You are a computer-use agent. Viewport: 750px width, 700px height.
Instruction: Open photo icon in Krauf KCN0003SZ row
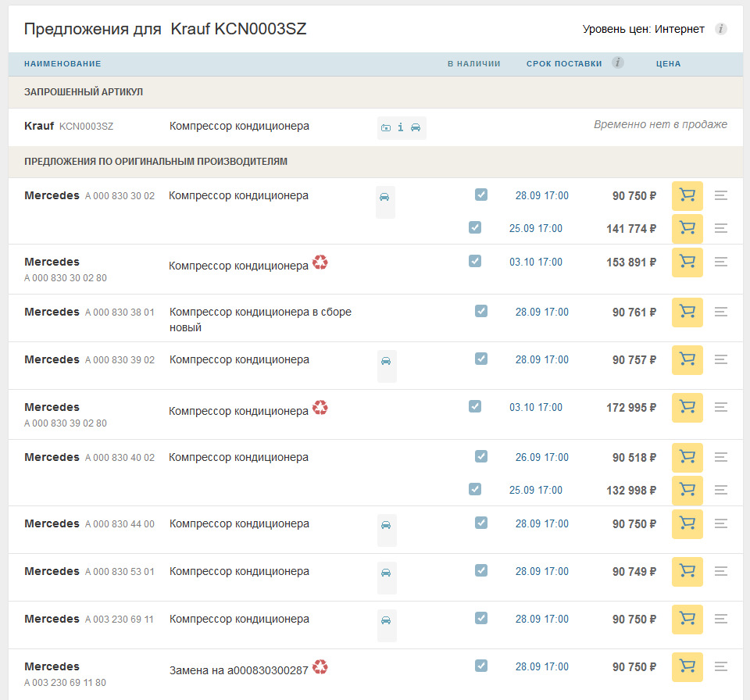click(x=385, y=128)
